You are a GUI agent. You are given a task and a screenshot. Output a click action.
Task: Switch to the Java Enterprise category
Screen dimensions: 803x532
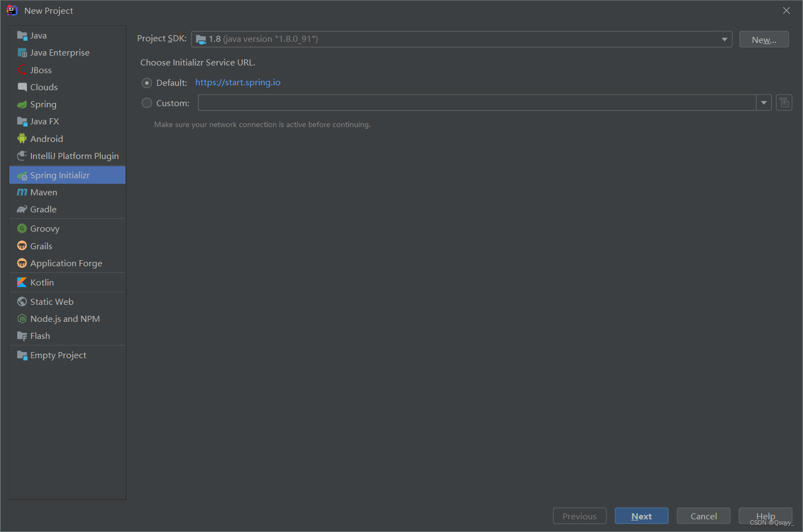pos(59,52)
